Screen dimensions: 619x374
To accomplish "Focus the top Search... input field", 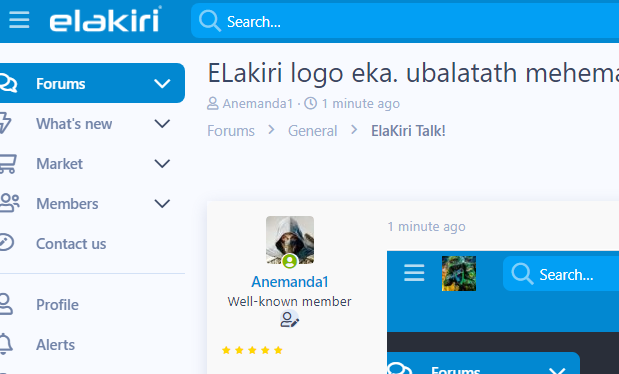I will (405, 21).
